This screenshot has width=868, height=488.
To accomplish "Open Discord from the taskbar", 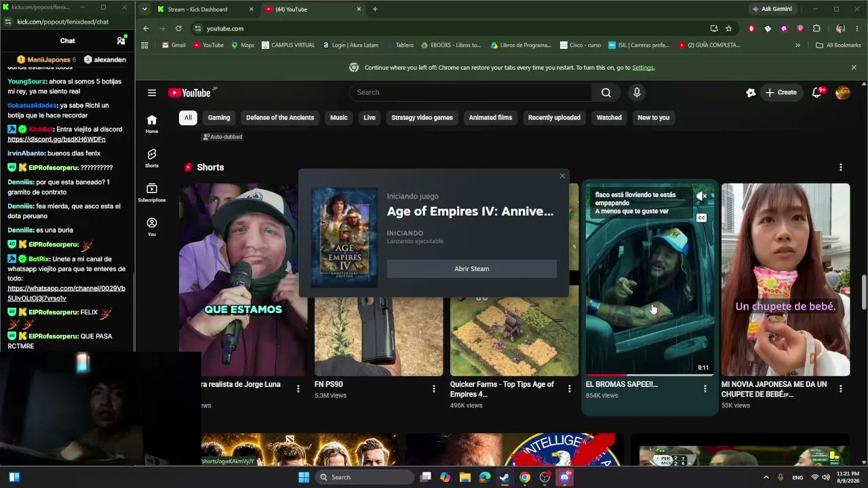I will [x=564, y=477].
